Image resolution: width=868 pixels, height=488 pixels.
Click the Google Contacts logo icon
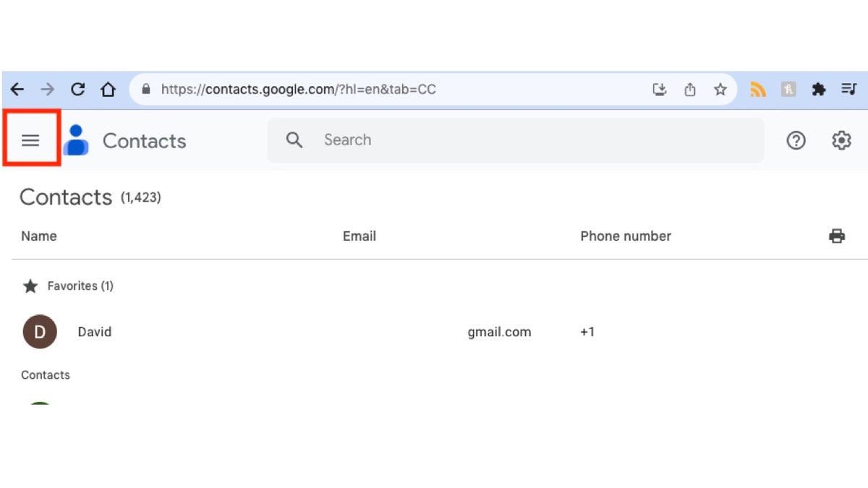tap(76, 140)
